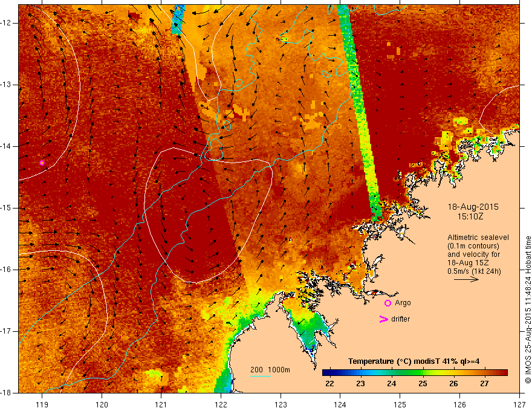Click the color bar tick label 23

tap(360, 384)
